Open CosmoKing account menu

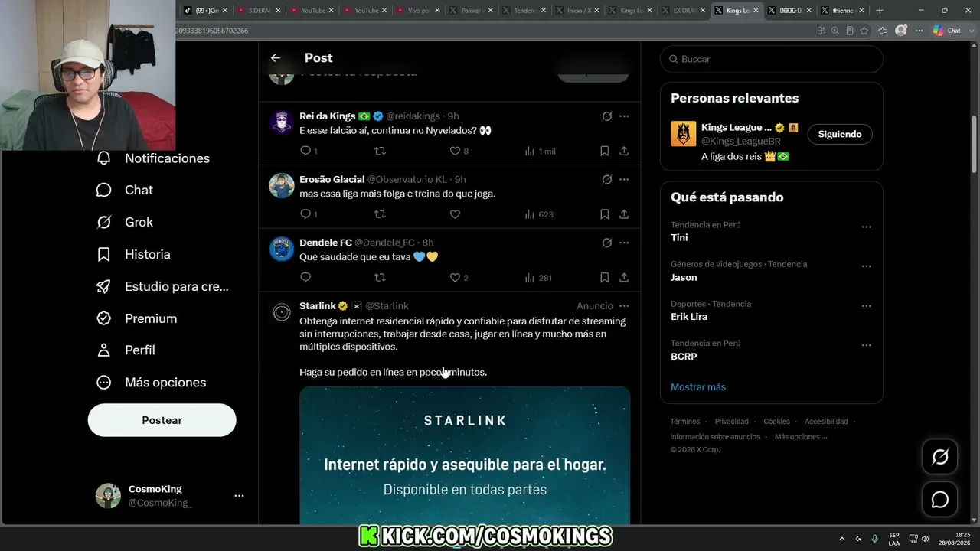click(239, 496)
